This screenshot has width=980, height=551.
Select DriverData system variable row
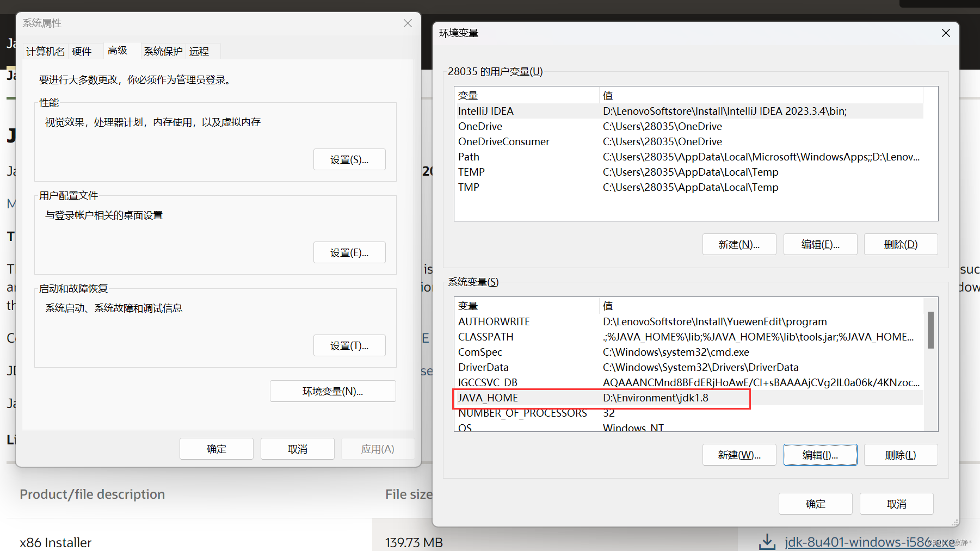(689, 367)
